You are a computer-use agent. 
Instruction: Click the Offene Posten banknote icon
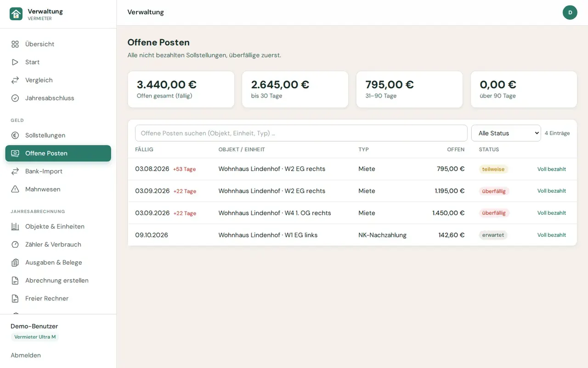[15, 153]
